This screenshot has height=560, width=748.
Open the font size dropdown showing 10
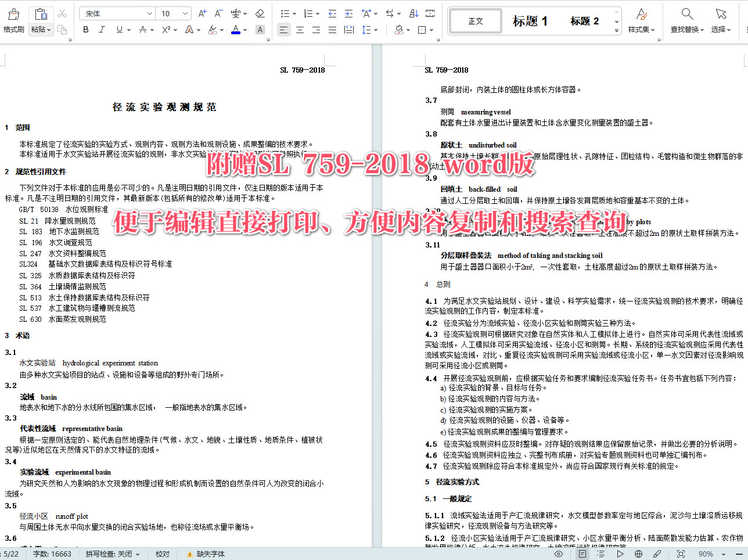pos(172,13)
